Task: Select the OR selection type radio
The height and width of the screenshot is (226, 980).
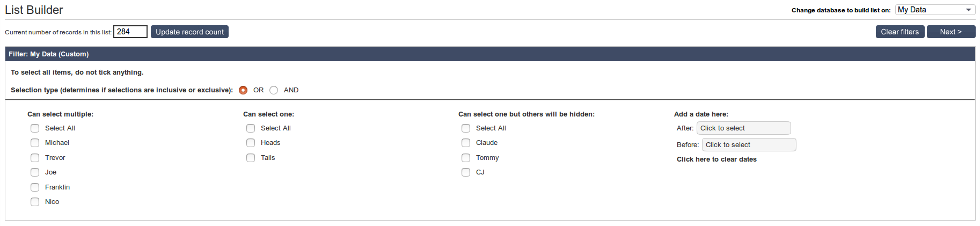Action: (243, 90)
